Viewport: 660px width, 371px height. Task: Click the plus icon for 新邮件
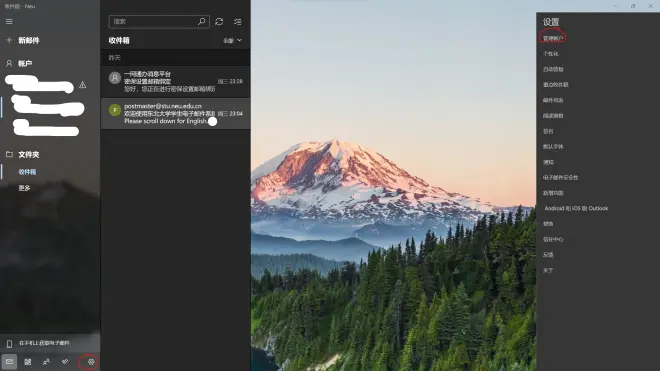point(9,40)
